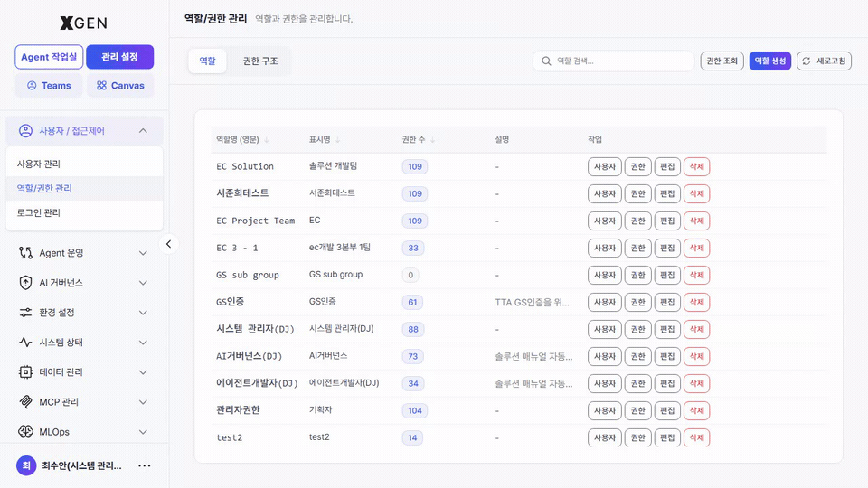Focus the 역할 검색 search field

tap(613, 61)
